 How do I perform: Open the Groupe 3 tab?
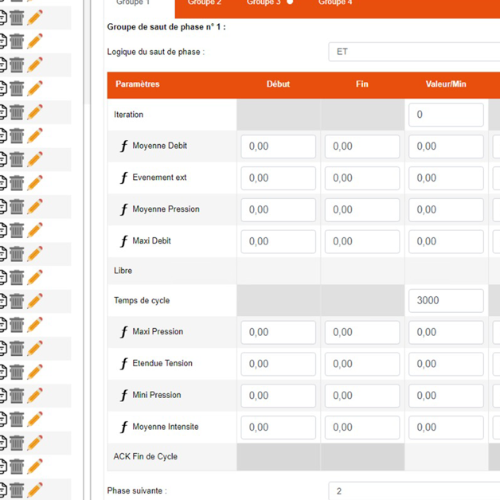[x=263, y=3]
